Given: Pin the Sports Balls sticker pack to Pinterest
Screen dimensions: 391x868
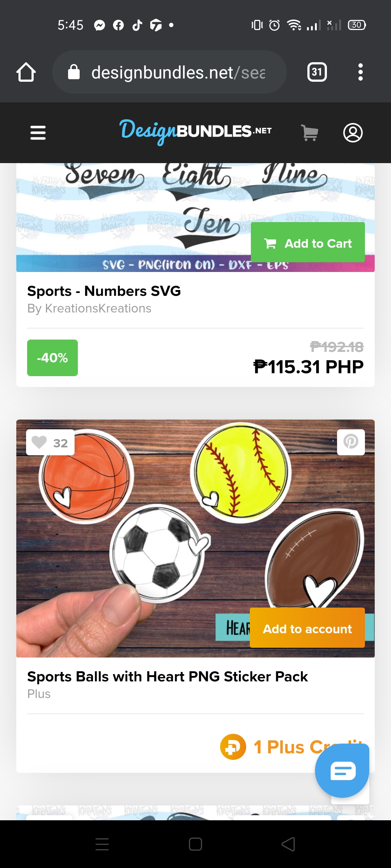Looking at the screenshot, I should click(351, 442).
